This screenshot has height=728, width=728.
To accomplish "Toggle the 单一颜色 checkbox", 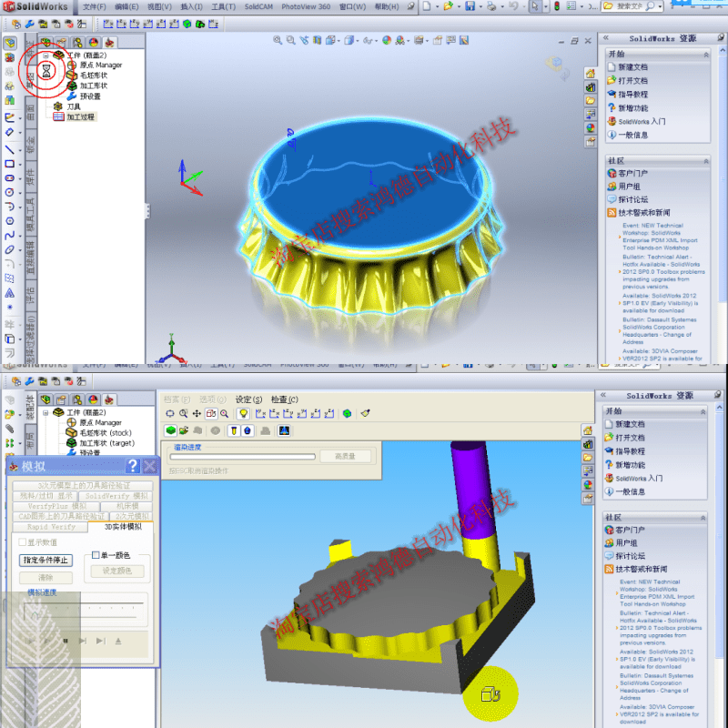I will (96, 555).
